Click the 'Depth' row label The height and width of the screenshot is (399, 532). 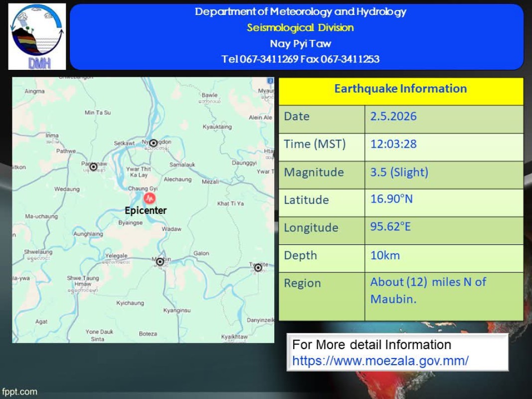point(300,255)
